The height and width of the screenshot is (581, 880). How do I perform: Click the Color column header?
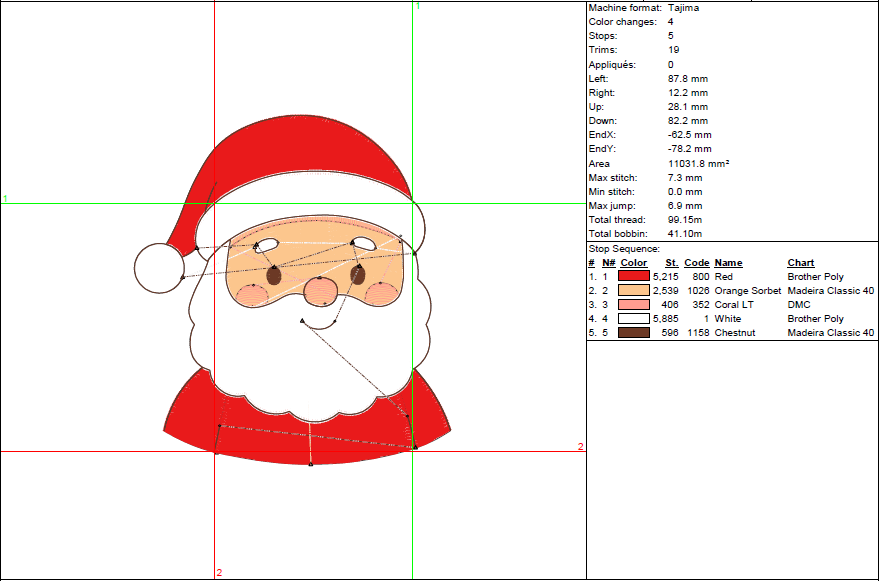(x=634, y=263)
